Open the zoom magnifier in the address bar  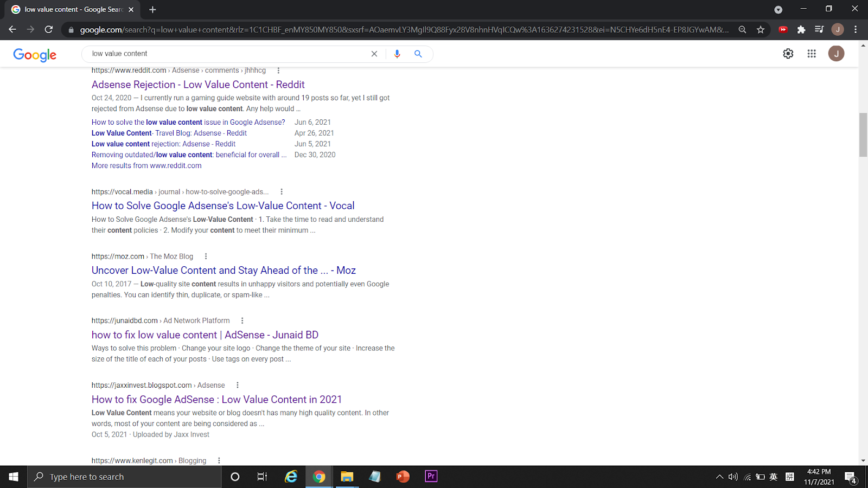pyautogui.click(x=742, y=30)
